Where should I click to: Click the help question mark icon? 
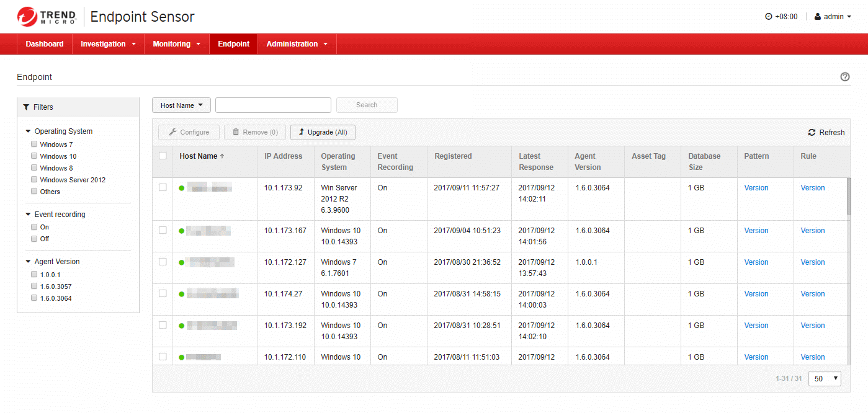point(844,77)
